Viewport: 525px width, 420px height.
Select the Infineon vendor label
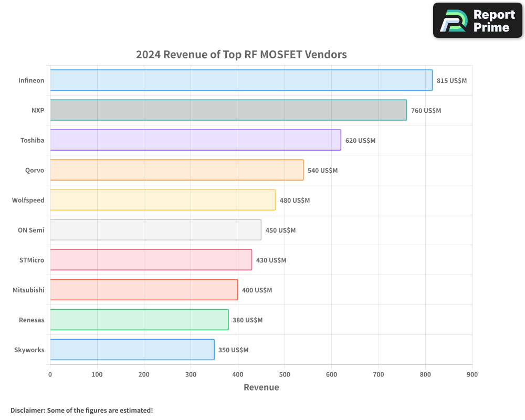click(31, 80)
